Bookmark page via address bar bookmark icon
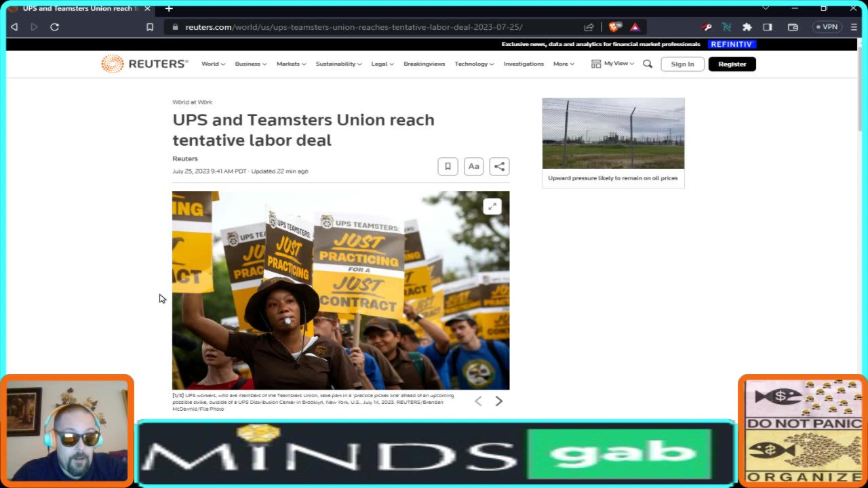 click(x=150, y=27)
